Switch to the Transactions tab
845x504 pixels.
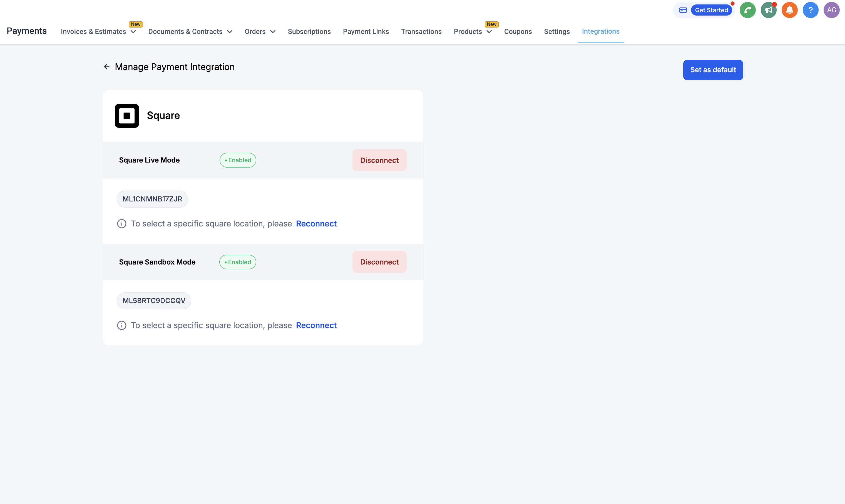pos(421,32)
